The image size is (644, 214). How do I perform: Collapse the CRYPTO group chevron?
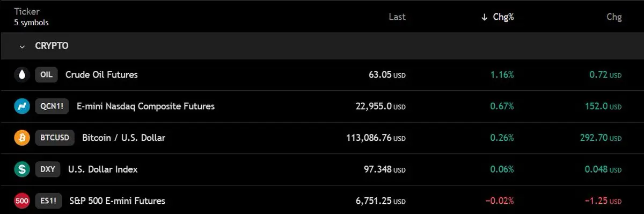click(22, 47)
